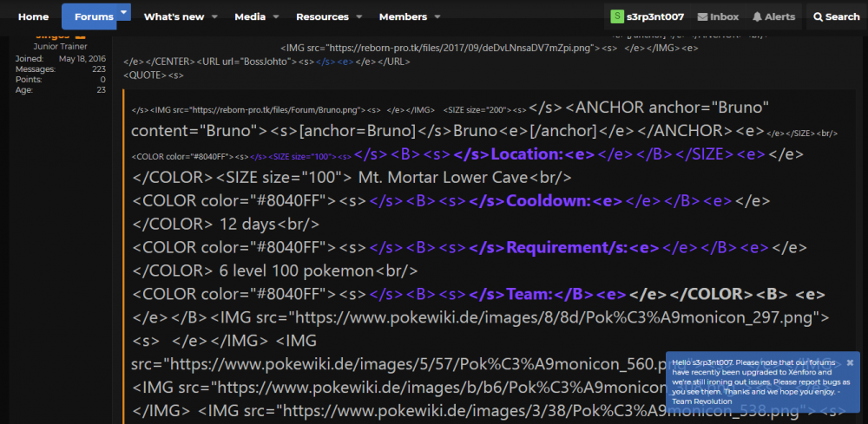This screenshot has width=868, height=424.
Task: Go to the Home page
Action: (x=33, y=16)
